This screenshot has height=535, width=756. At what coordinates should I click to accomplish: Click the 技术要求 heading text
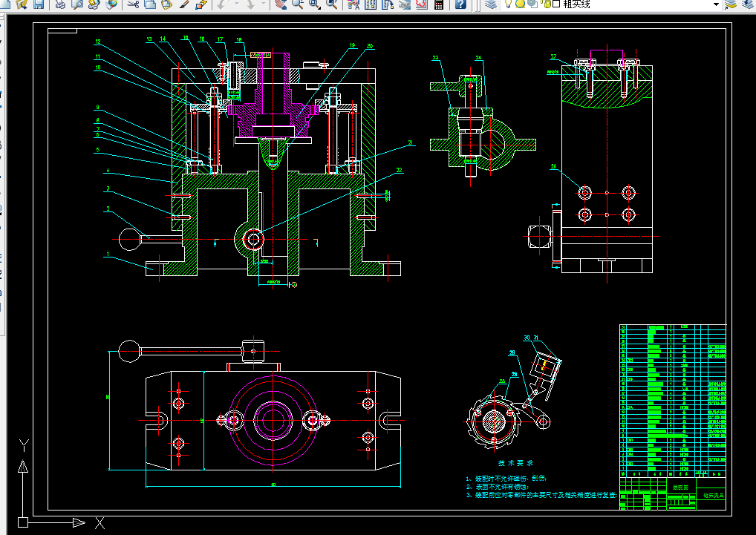[x=516, y=463]
